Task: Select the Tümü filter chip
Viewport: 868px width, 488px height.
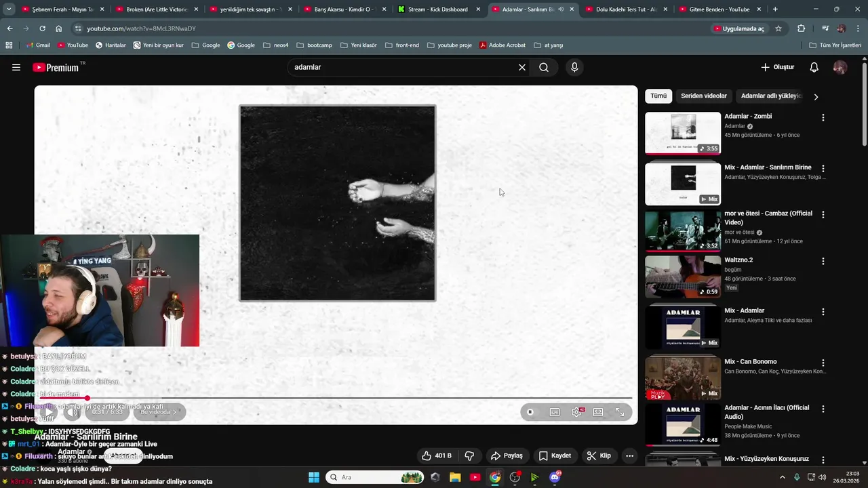Action: (658, 96)
